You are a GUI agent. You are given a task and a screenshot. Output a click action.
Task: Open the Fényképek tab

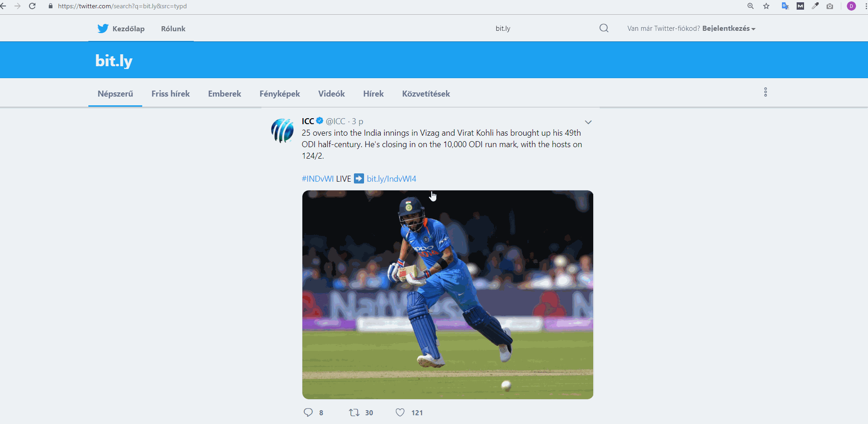(280, 94)
